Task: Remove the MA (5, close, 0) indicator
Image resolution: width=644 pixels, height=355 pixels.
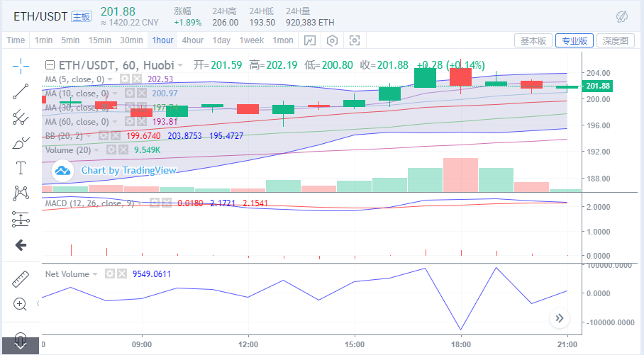Action: pyautogui.click(x=137, y=79)
